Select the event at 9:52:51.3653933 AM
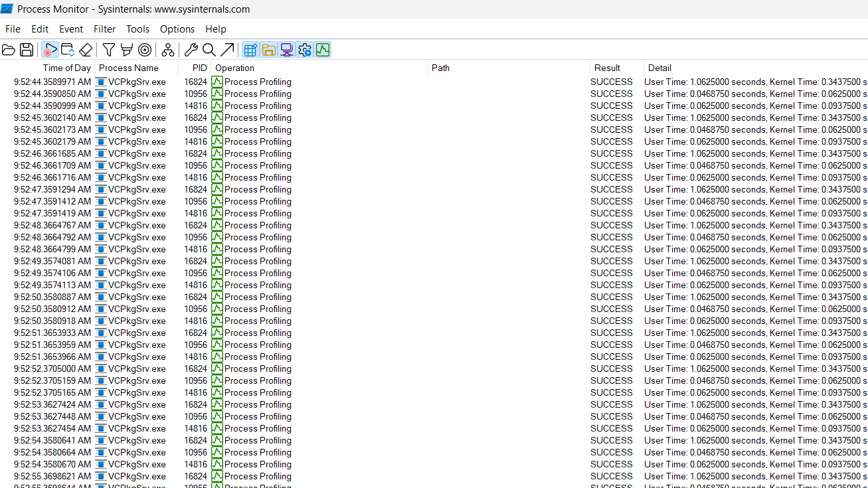The width and height of the screenshot is (868, 488). click(x=434, y=333)
